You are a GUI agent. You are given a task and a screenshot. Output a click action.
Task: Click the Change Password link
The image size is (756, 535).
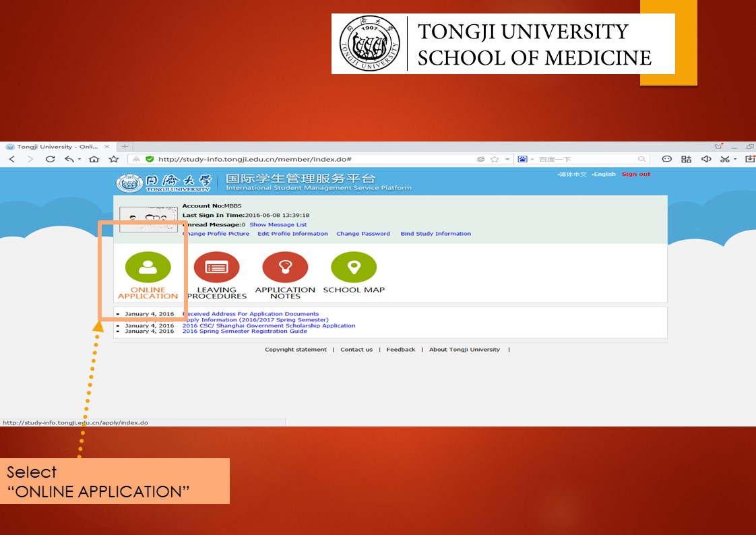tap(363, 234)
